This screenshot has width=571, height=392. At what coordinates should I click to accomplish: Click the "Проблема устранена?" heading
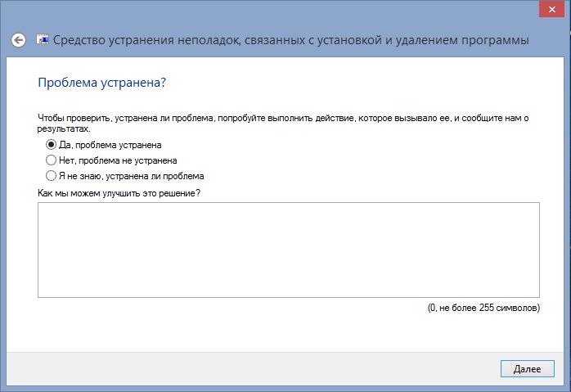(x=102, y=83)
